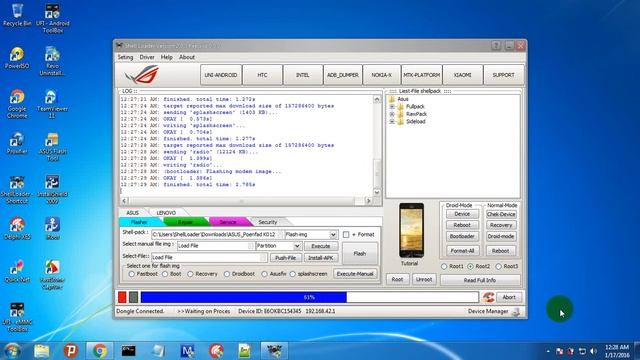Select the Fastboot radio button

(x=132, y=274)
